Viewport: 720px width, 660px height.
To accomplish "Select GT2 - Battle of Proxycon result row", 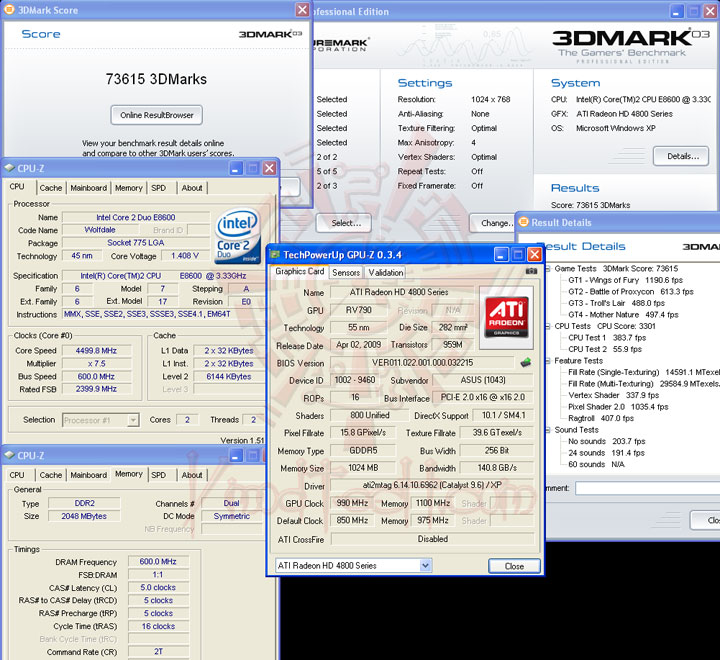I will [631, 292].
